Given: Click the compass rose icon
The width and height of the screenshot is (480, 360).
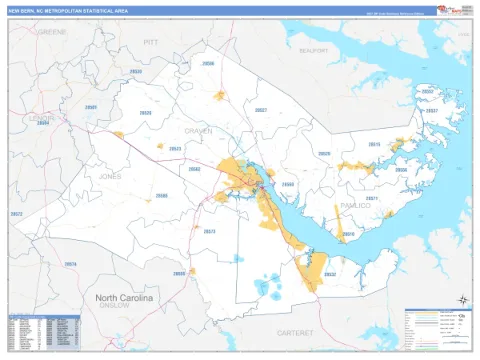Looking at the screenshot, I should pos(463,300).
